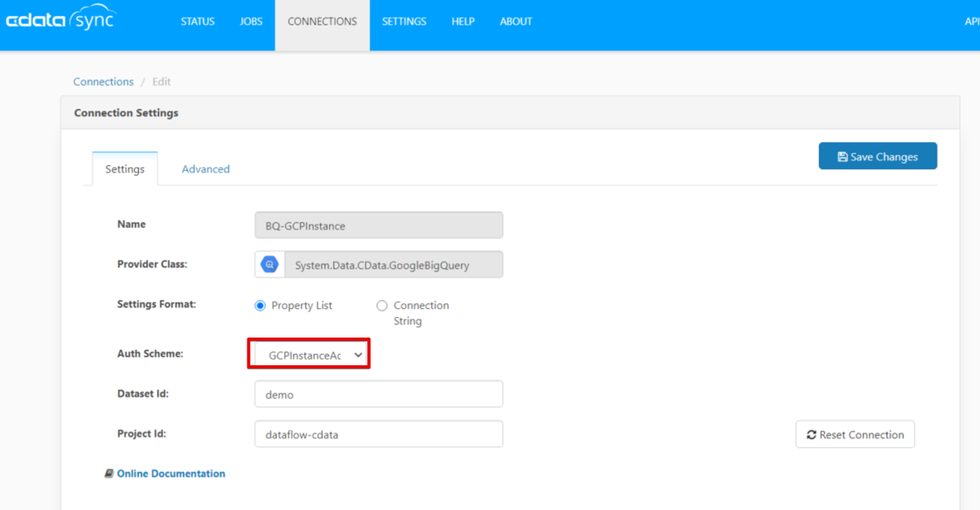Open the ABOUT page
The height and width of the screenshot is (510, 980).
516,22
